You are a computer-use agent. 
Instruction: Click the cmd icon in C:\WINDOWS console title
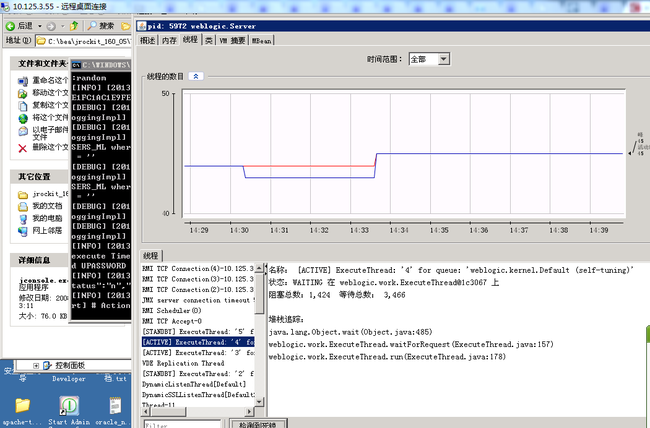[76, 65]
